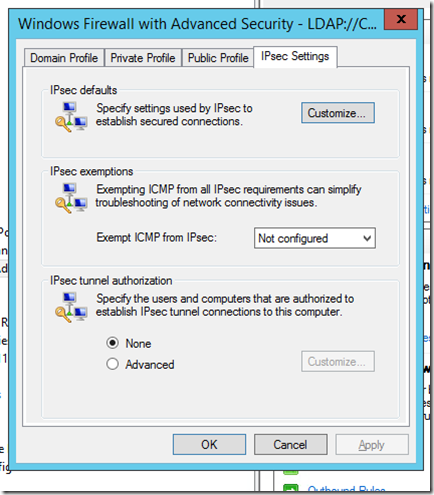This screenshot has width=434, height=495.
Task: Switch to the Private Profile tab
Action: 143,58
